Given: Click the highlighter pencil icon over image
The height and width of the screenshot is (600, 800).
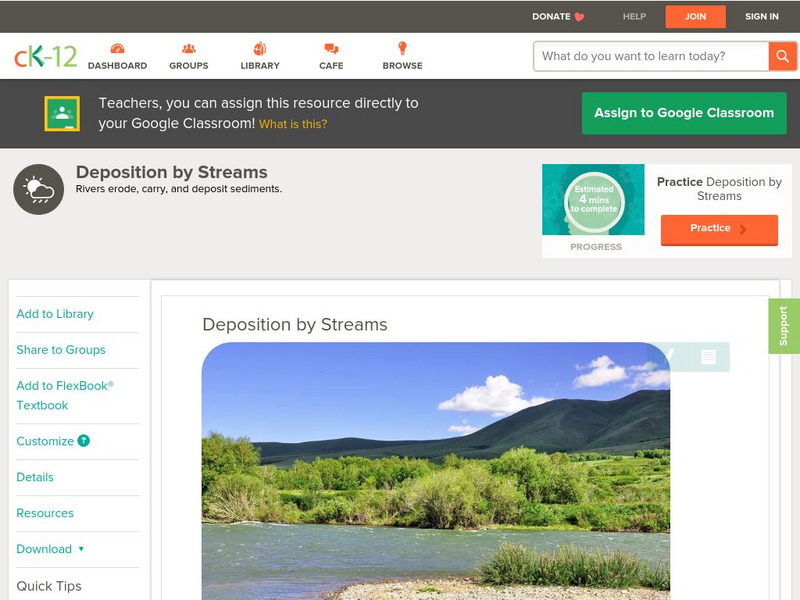Looking at the screenshot, I should click(668, 356).
